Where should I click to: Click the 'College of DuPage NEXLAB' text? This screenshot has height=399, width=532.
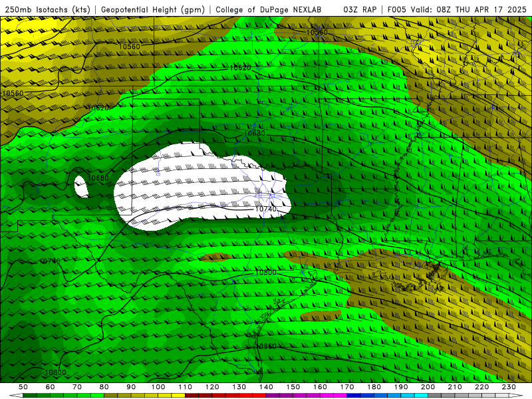(268, 9)
